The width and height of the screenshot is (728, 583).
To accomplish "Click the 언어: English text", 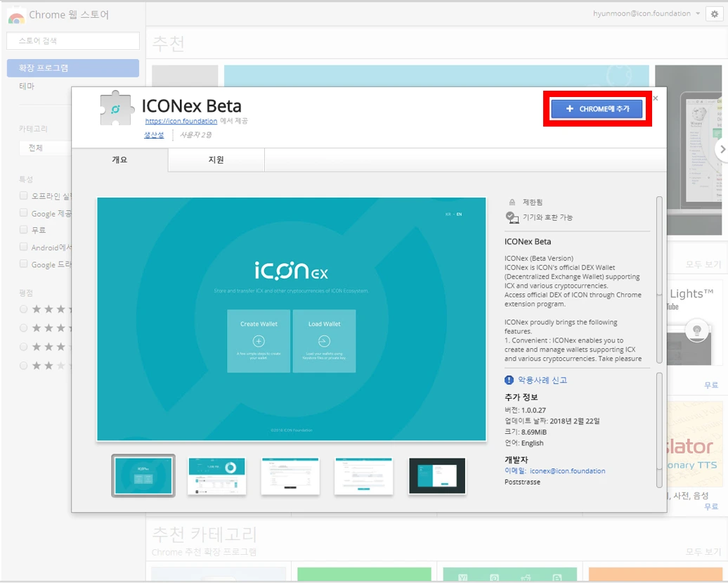I will pos(524,443).
